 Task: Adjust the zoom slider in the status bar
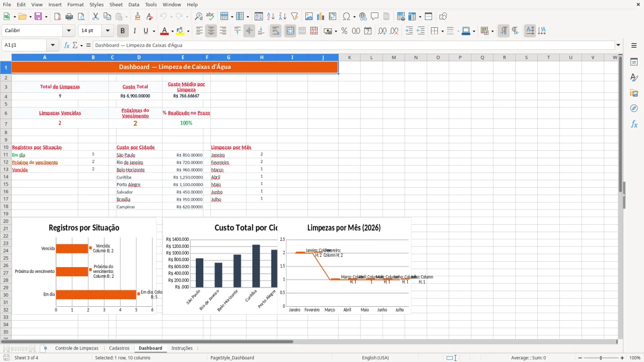pyautogui.click(x=601, y=358)
